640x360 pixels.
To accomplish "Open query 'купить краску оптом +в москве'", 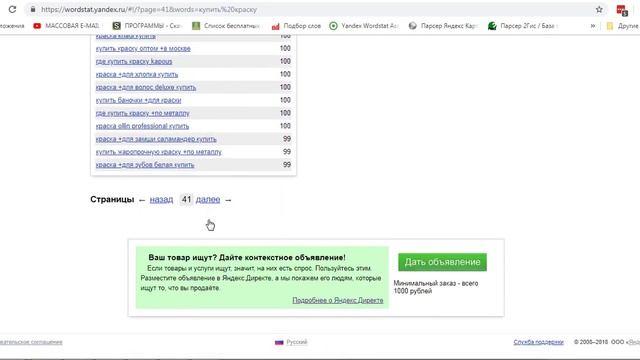I will click(x=143, y=49).
